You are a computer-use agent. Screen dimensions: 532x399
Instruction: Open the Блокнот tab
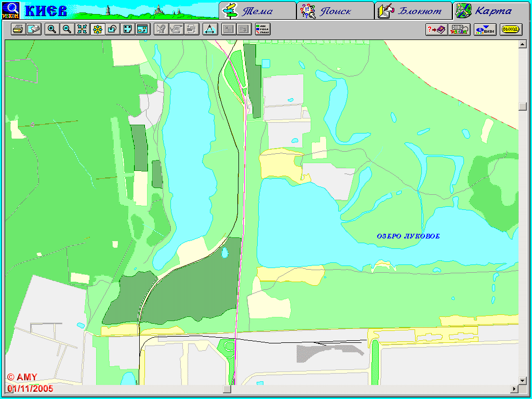point(413,11)
